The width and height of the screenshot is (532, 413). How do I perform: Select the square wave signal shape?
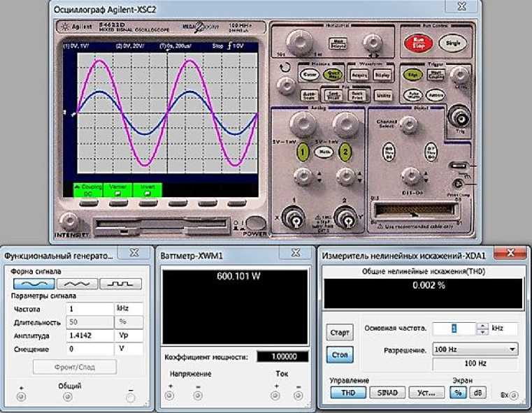(120, 284)
